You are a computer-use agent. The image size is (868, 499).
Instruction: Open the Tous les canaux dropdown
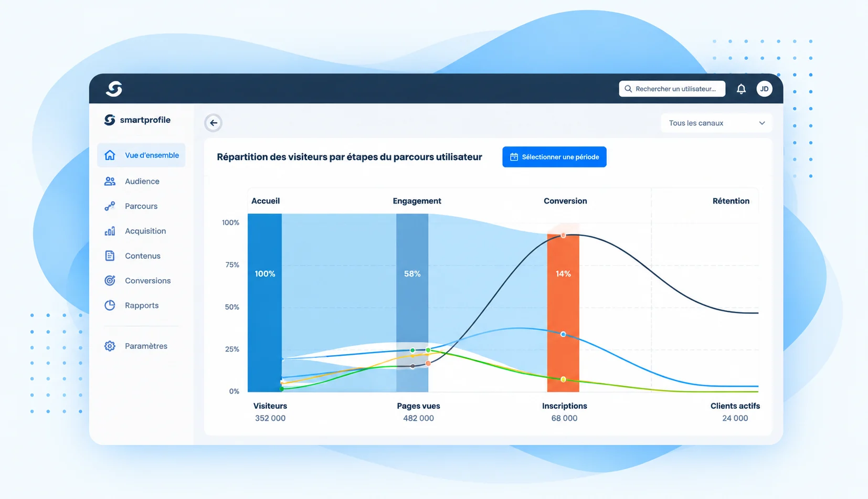(x=716, y=123)
